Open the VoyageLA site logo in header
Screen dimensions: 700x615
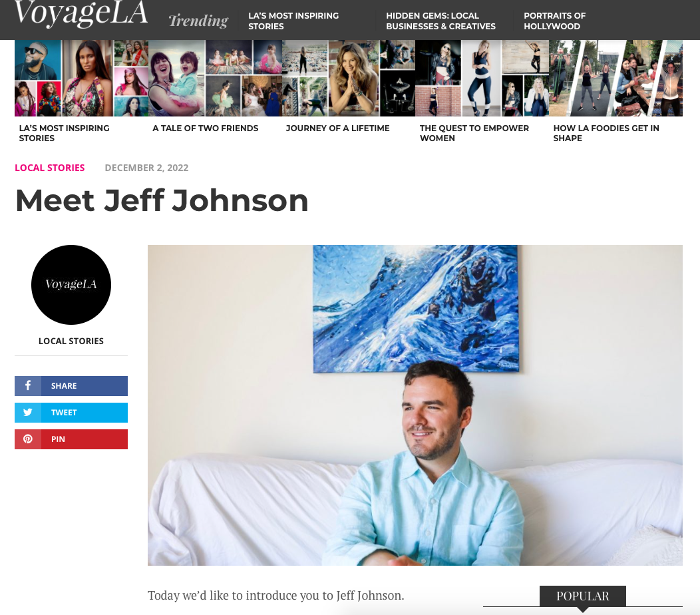(81, 13)
